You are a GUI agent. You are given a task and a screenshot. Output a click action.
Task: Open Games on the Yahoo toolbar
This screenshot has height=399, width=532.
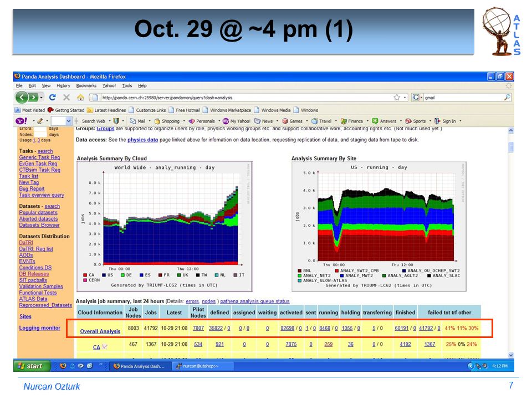coord(293,121)
